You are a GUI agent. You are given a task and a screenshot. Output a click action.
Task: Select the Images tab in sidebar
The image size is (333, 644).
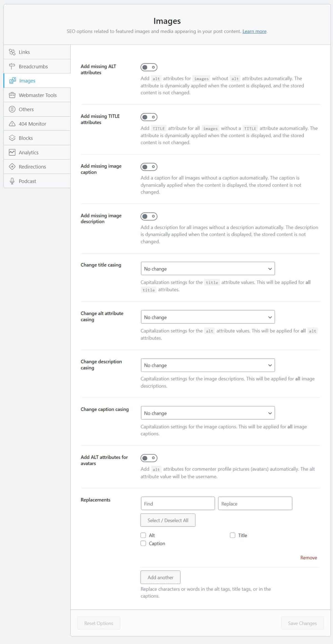[27, 81]
